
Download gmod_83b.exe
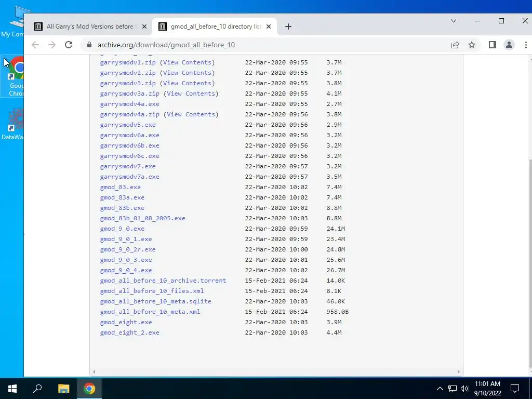[x=122, y=208]
